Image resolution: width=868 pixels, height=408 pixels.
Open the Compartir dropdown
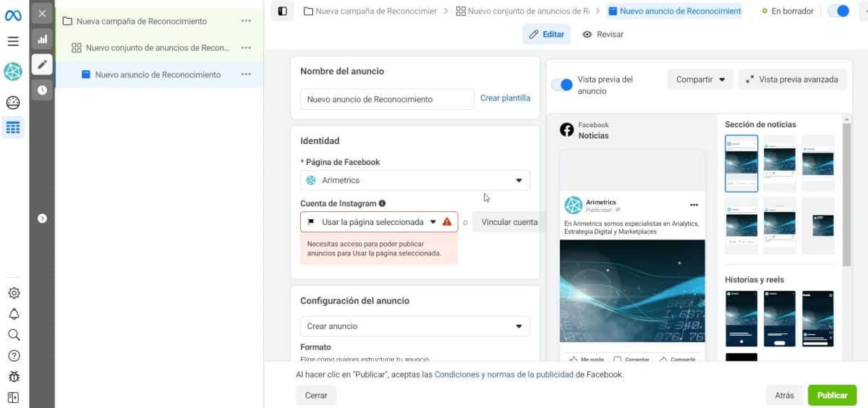tap(700, 80)
